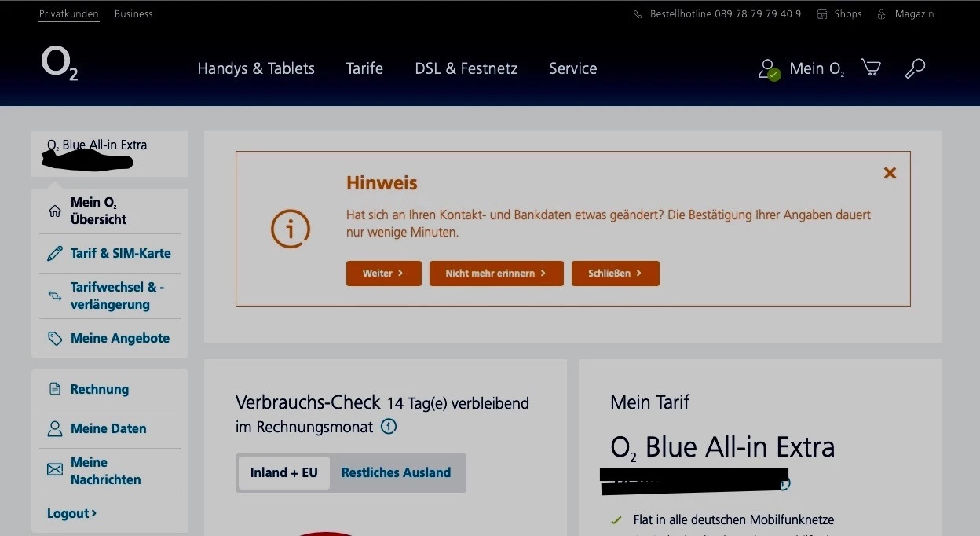Click Verbrauchs-Check heading
Image resolution: width=980 pixels, height=536 pixels.
tap(308, 402)
